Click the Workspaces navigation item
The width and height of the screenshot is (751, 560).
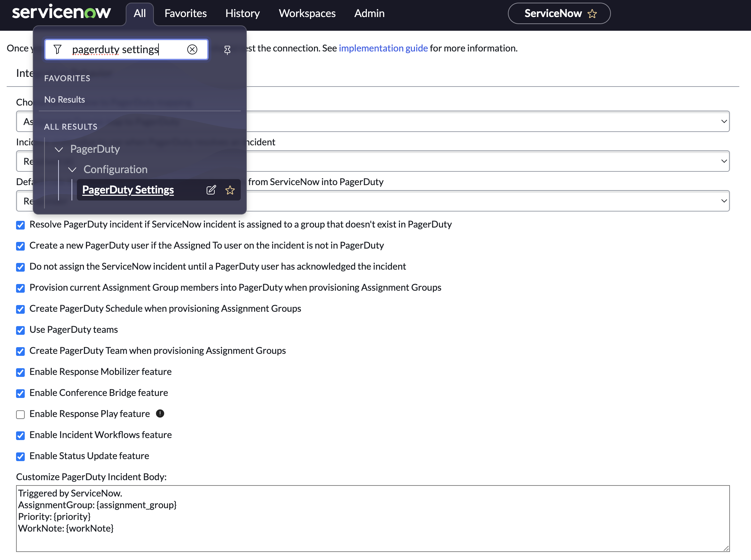pyautogui.click(x=307, y=13)
